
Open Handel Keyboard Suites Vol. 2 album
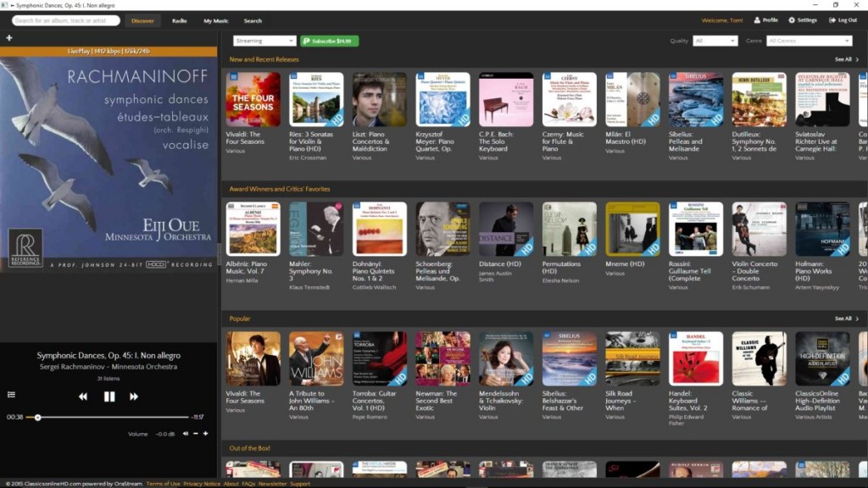pyautogui.click(x=696, y=358)
